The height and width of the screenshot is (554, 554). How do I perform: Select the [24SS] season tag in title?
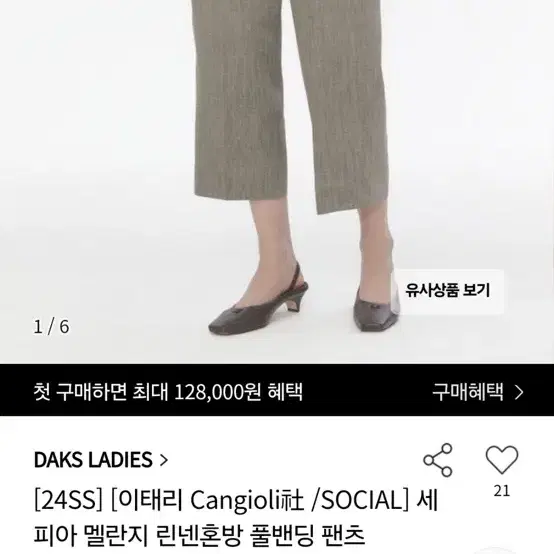coord(69,500)
